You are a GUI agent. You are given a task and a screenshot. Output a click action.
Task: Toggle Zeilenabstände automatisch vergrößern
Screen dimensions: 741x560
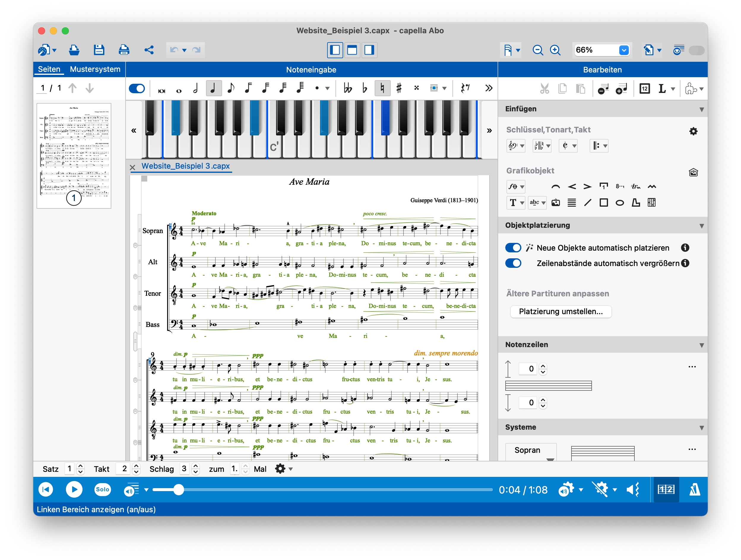(x=513, y=263)
